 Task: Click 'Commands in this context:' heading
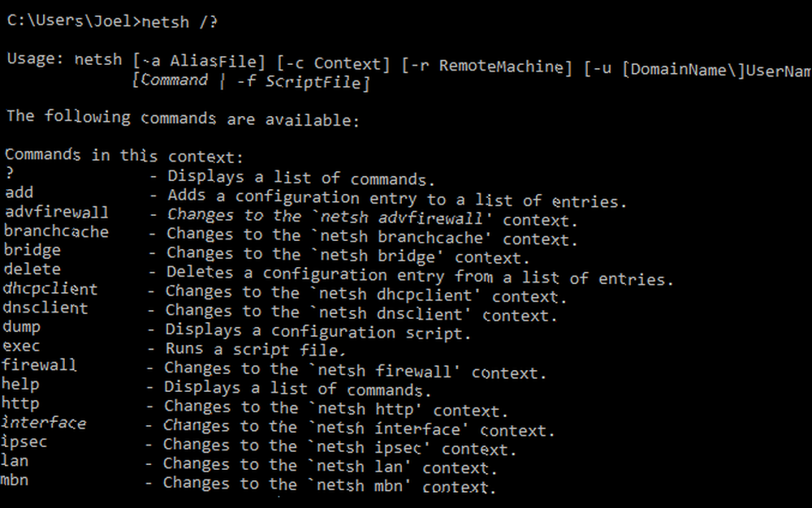click(x=123, y=155)
